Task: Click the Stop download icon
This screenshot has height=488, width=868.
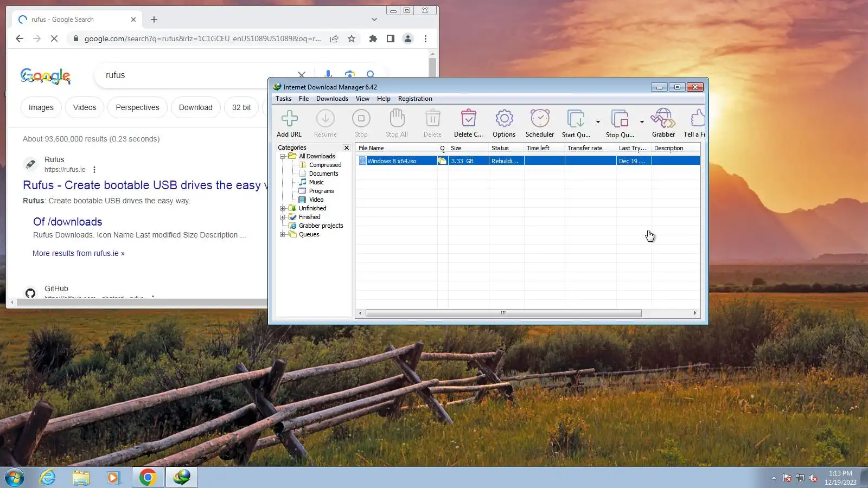Action: pyautogui.click(x=361, y=119)
